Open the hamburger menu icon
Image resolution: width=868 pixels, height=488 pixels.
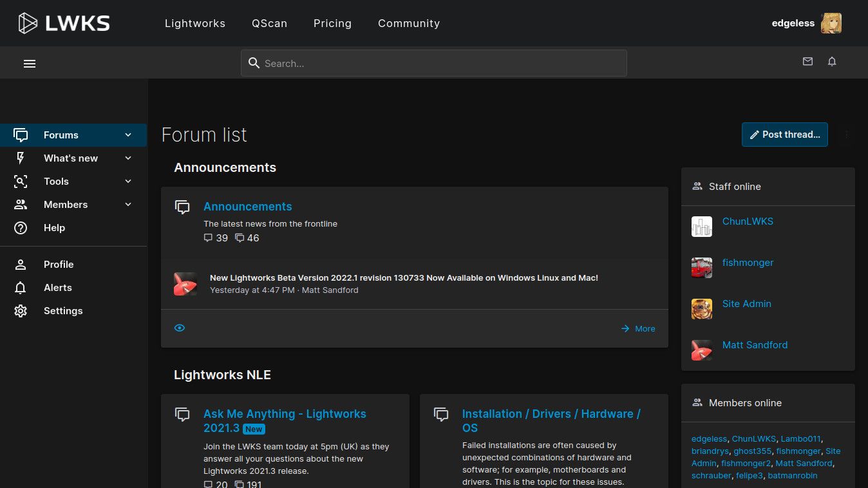pyautogui.click(x=30, y=63)
